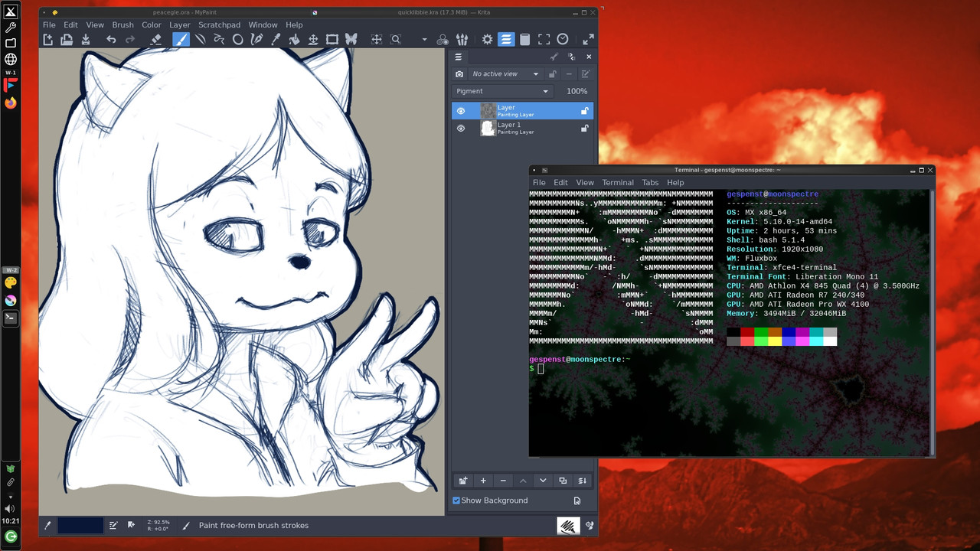Screen dimensions: 980x551
Task: Uncheck the Show Background checkbox
Action: coord(456,500)
